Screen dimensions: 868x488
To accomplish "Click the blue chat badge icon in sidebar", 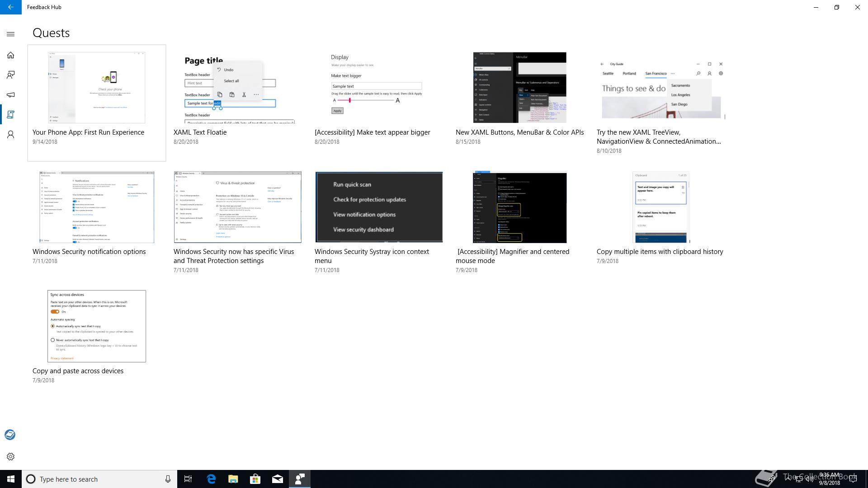I will [10, 435].
